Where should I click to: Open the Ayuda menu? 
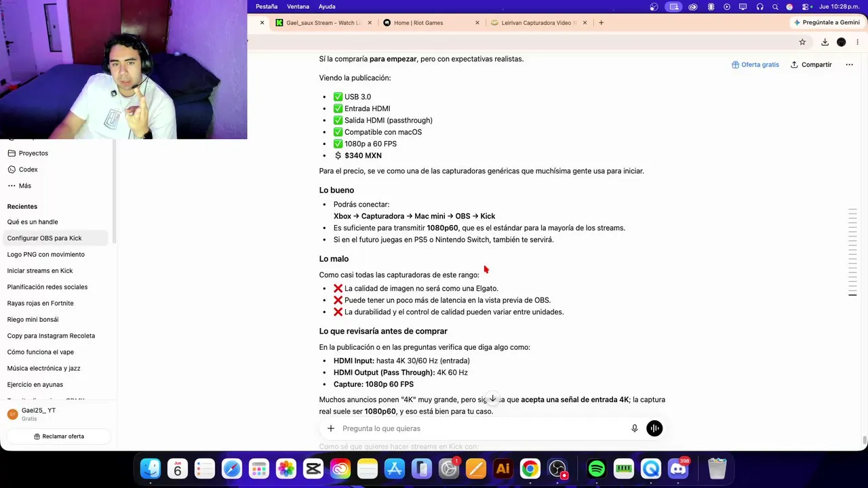[x=327, y=7]
